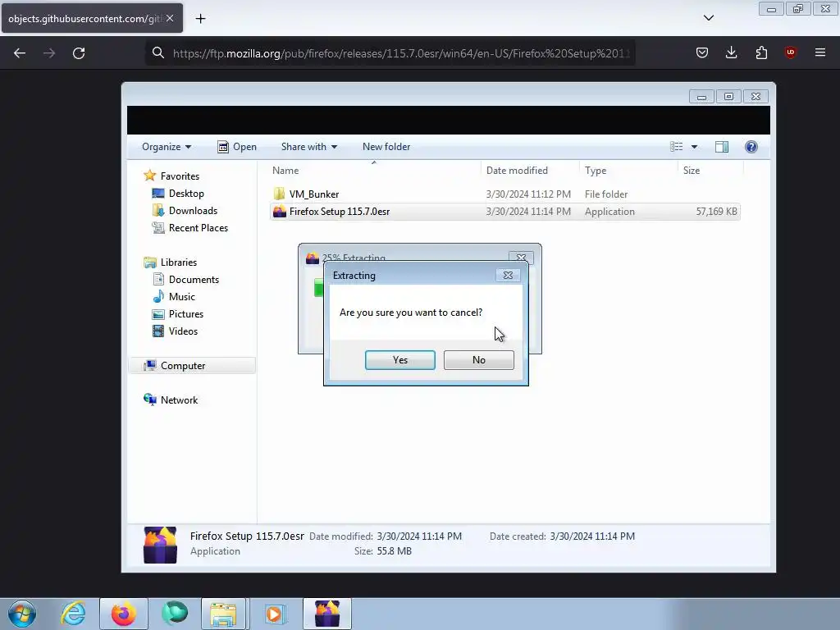The width and height of the screenshot is (840, 630).
Task: Expand the view options dropdown arrow
Action: 694,147
